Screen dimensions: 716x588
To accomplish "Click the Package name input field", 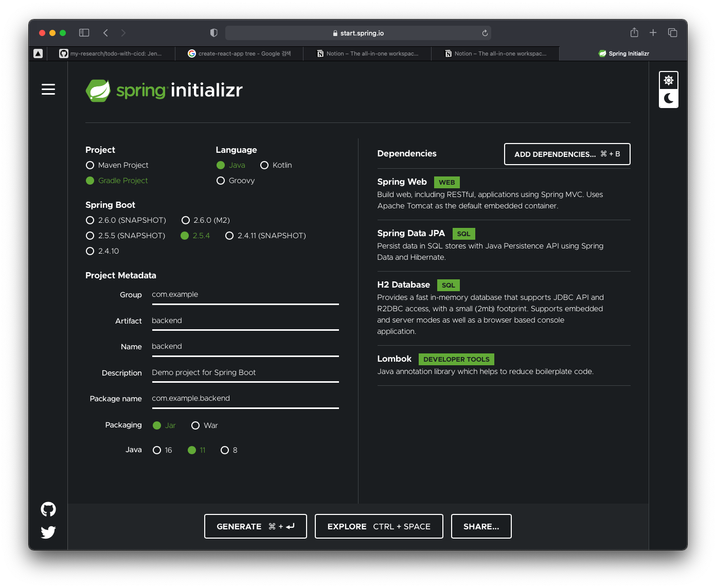I will 245,399.
